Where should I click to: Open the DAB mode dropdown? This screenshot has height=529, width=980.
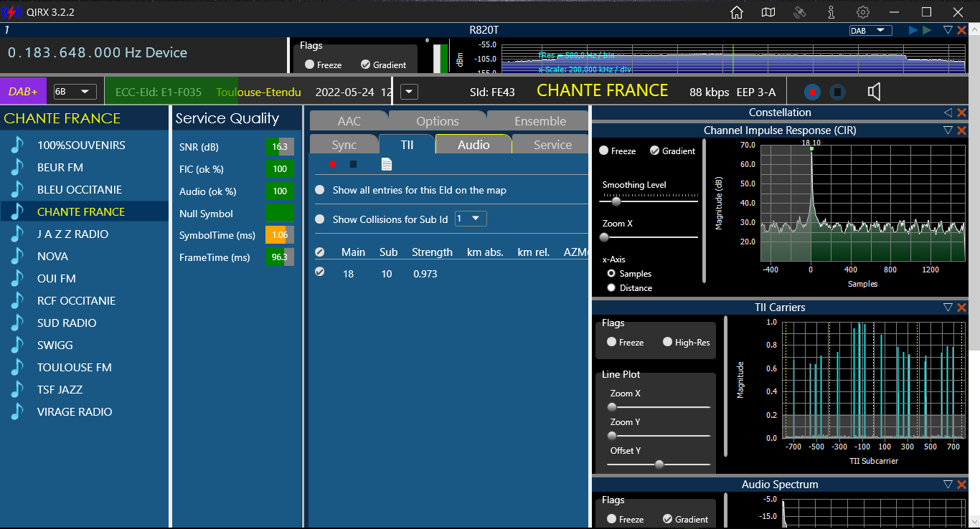pos(870,30)
